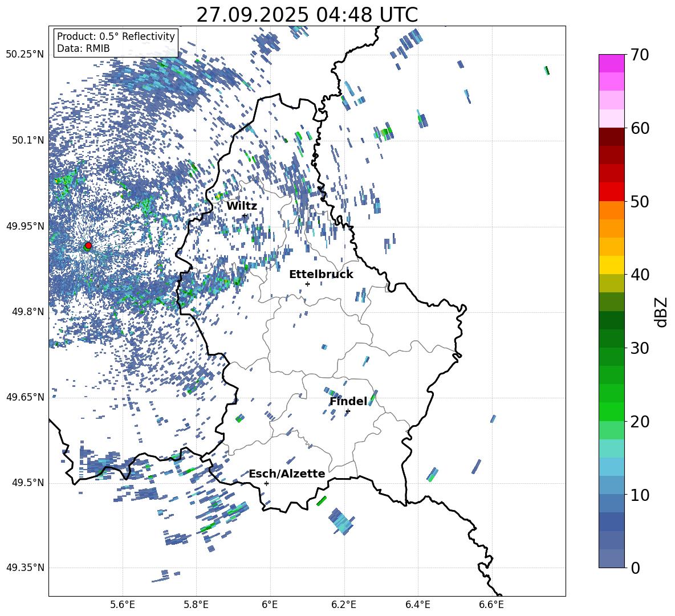Click the 6.2°E longitude tick label
The height and width of the screenshot is (616, 675).
tap(344, 605)
